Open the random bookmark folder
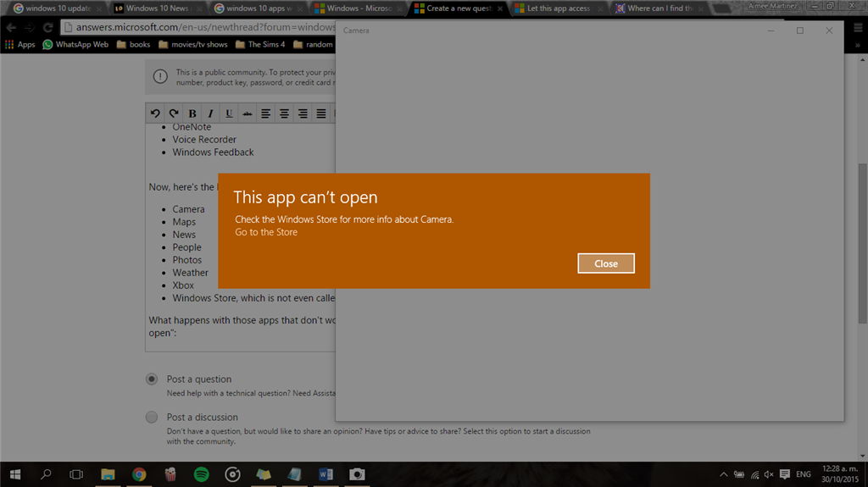This screenshot has height=487, width=868. (314, 44)
